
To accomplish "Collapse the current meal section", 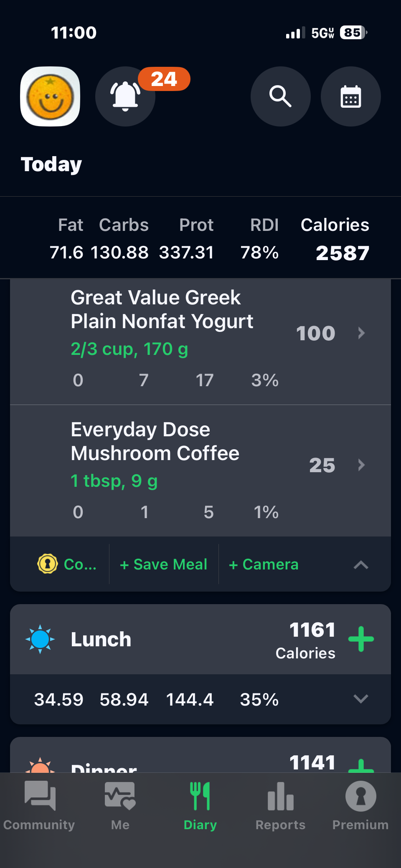I will click(x=361, y=564).
